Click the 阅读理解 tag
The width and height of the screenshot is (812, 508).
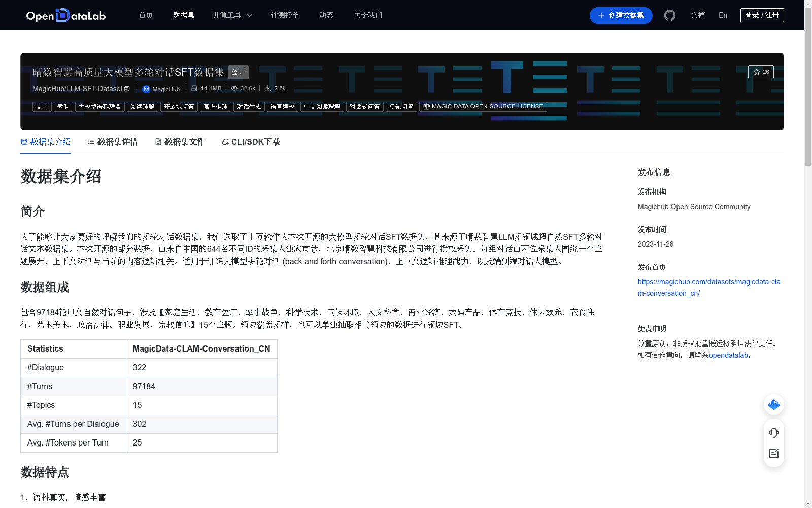143,107
